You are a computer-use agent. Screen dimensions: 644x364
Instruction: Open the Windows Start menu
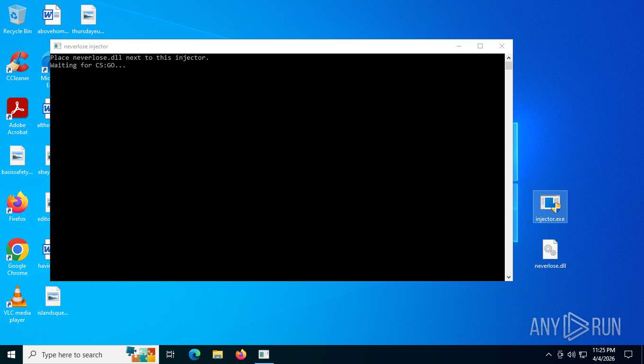(11, 355)
